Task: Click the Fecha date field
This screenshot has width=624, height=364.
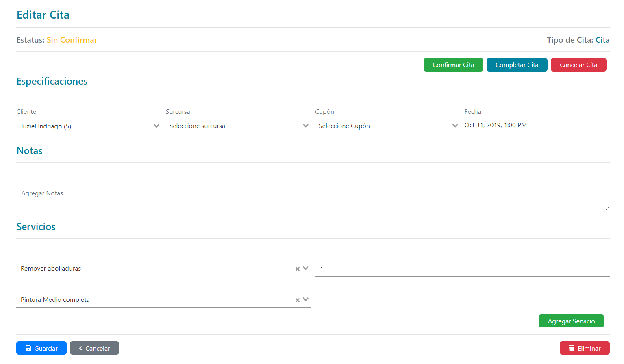Action: click(537, 125)
